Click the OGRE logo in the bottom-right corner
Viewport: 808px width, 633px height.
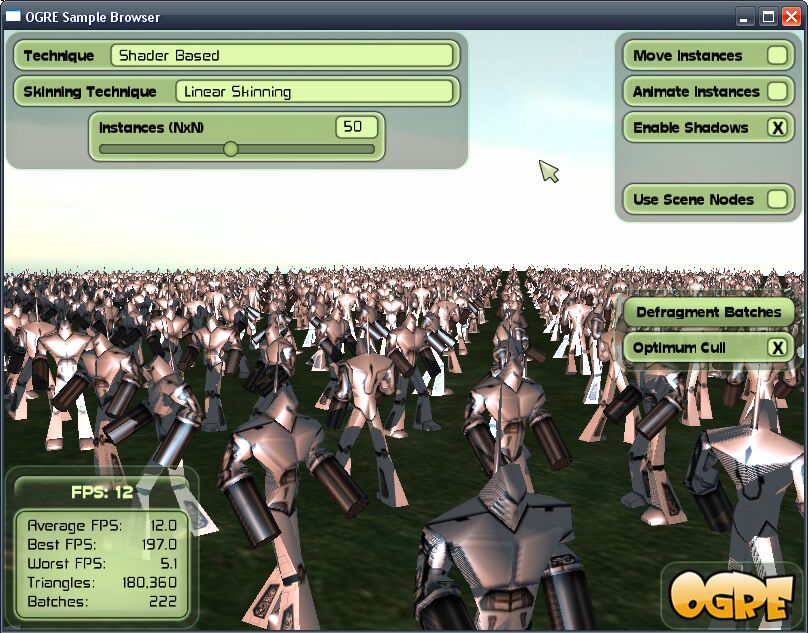click(733, 597)
